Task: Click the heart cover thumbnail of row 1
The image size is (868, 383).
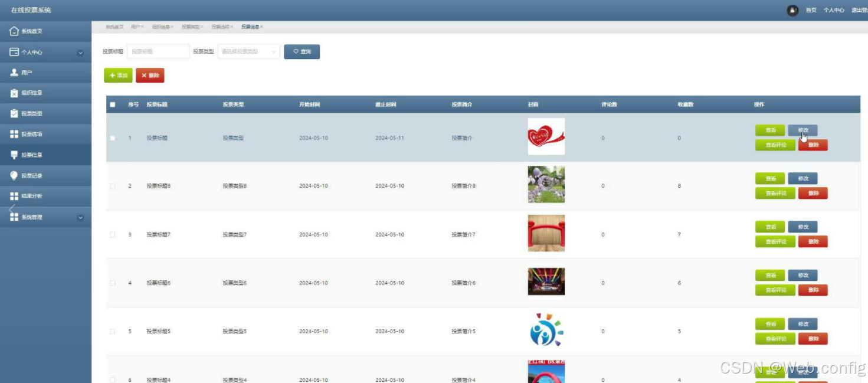Action: [546, 136]
